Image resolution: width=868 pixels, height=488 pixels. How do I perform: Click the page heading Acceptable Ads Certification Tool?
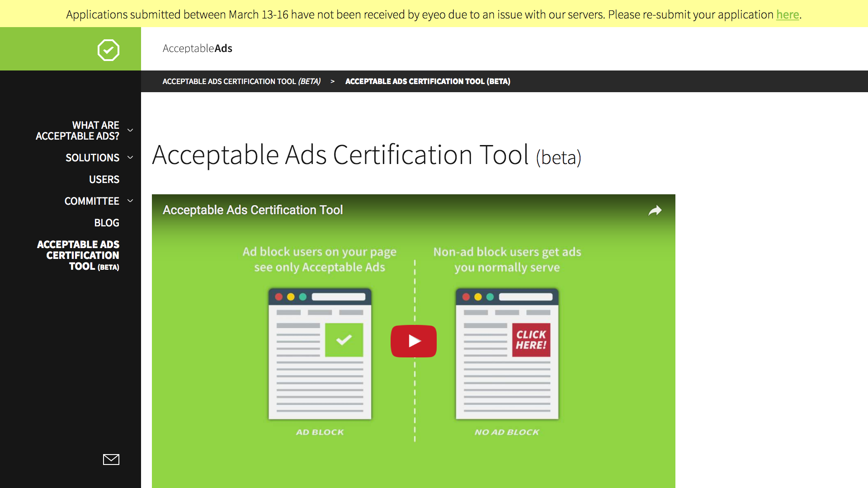(x=367, y=155)
